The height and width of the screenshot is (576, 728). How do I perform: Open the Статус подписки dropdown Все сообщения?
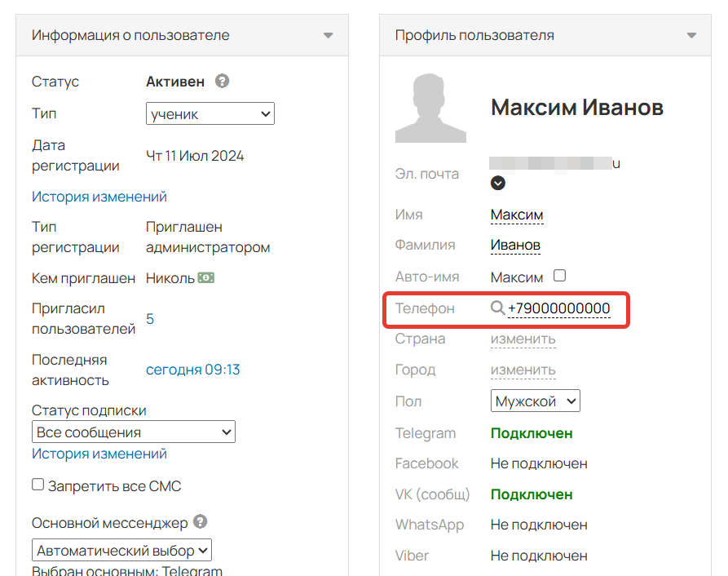(x=133, y=432)
